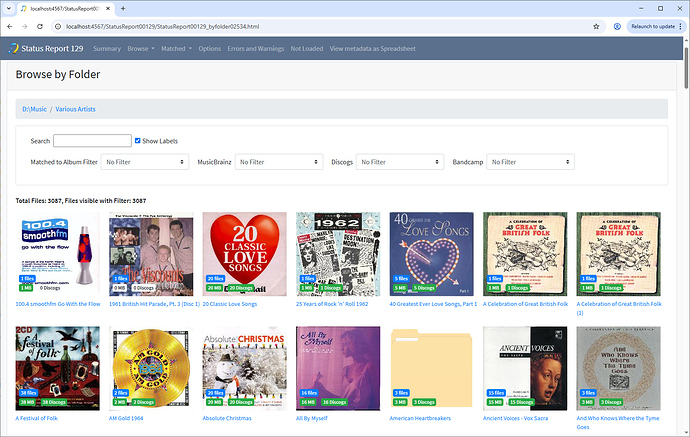Click And Who Knows Where the Tyme Goes link
Viewport: 690px width, 437px height.
(x=618, y=422)
